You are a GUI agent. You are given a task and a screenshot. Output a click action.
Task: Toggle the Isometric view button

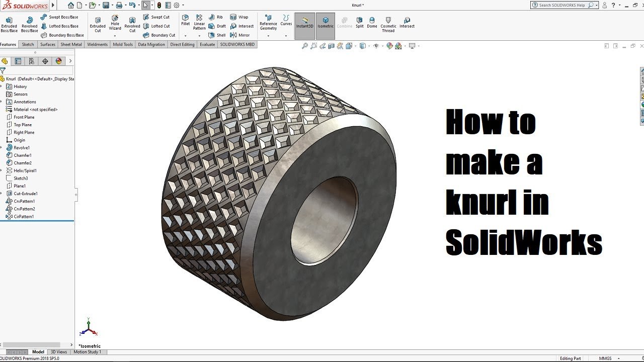click(326, 23)
